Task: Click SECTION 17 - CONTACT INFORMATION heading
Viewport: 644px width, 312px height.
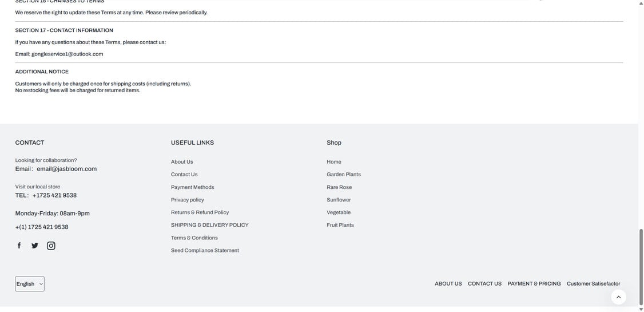Action: point(64,30)
